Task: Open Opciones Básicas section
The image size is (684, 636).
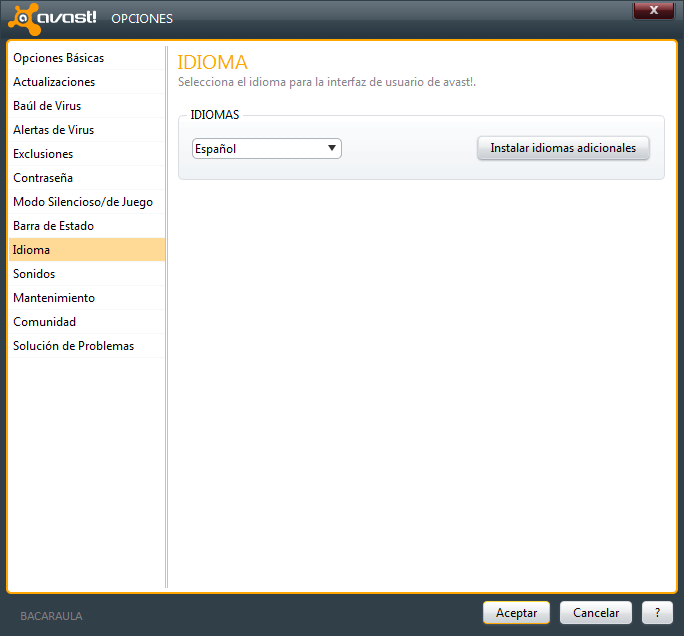Action: click(x=58, y=58)
